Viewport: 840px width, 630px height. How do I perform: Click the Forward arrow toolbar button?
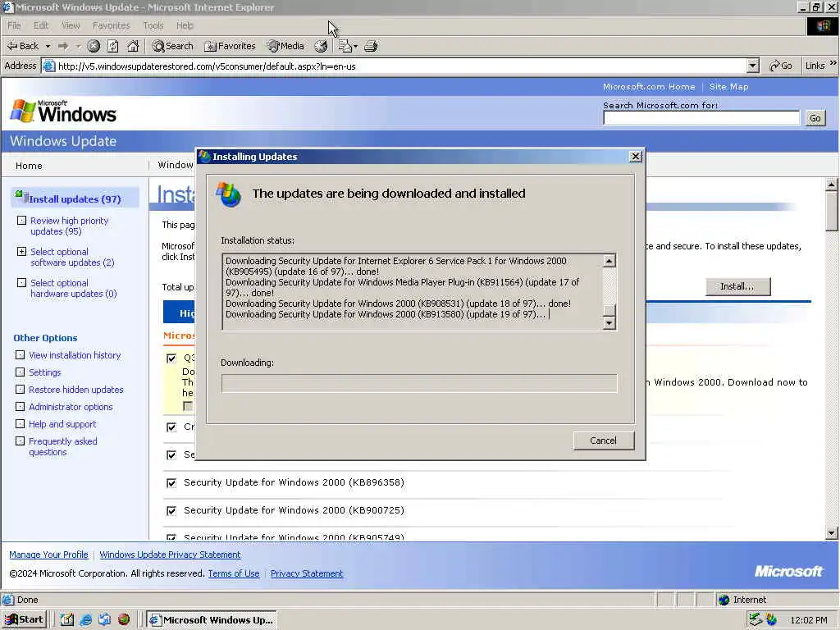pyautogui.click(x=63, y=46)
